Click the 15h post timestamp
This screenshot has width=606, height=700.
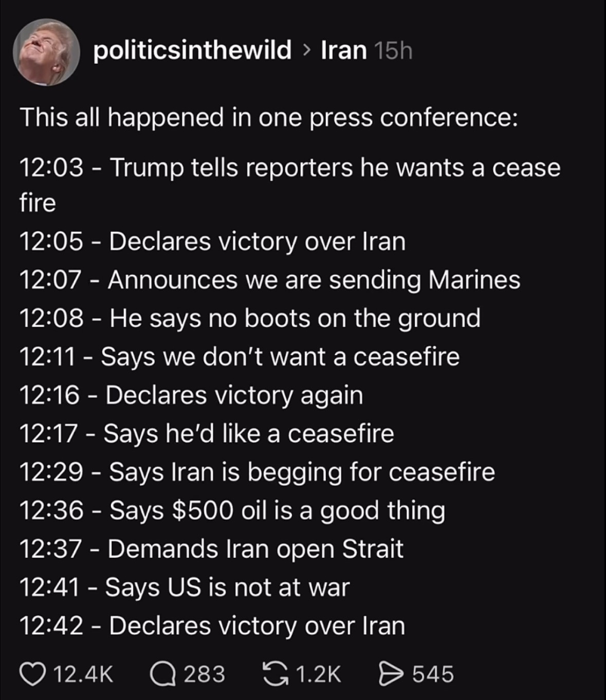[x=393, y=50]
